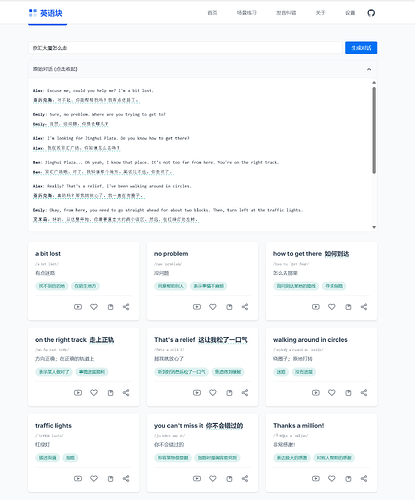The height and width of the screenshot is (500, 415).
Task: Copy the 'no problem' phrase
Action: [229, 307]
